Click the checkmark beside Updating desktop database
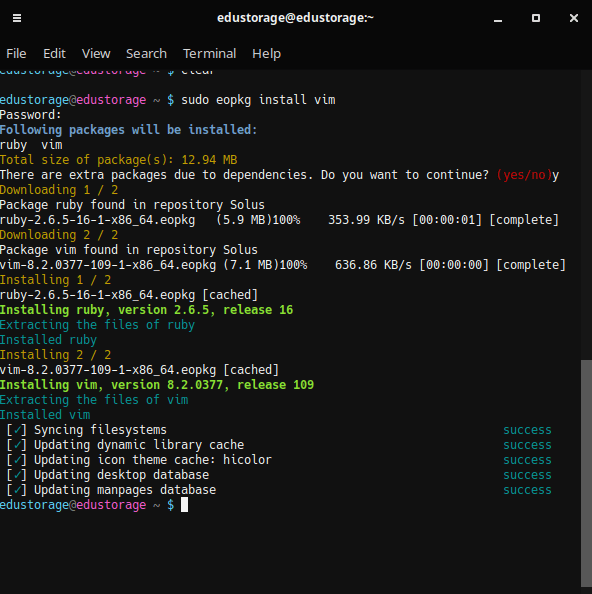This screenshot has height=594, width=592. [17, 475]
